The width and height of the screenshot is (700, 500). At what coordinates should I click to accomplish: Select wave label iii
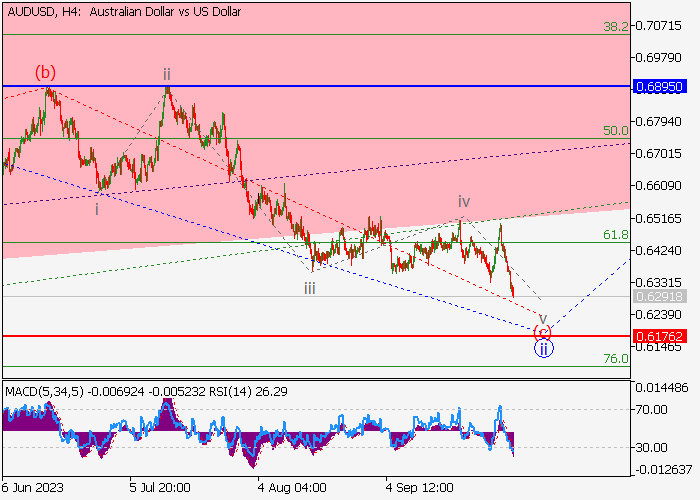tap(310, 289)
